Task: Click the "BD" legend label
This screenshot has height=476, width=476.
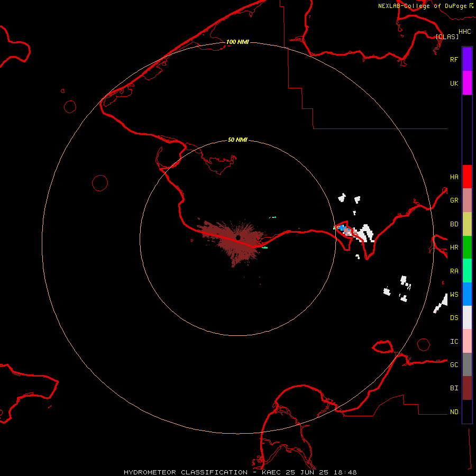Action: (454, 224)
